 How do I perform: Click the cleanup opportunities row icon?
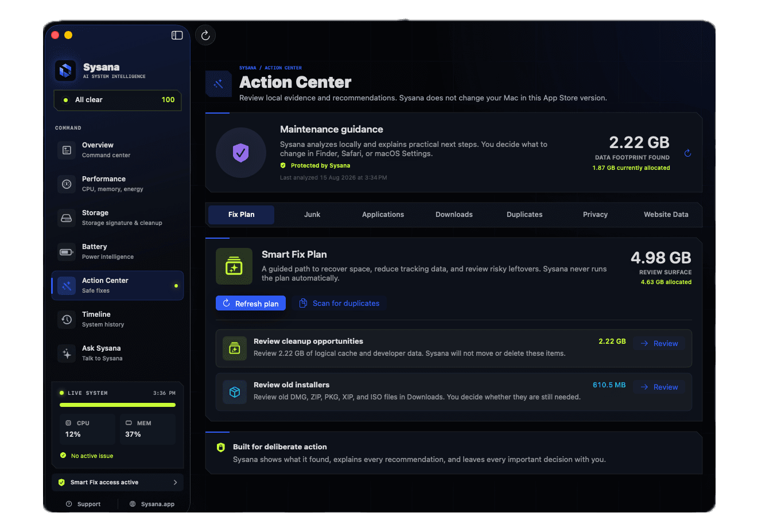coord(235,348)
